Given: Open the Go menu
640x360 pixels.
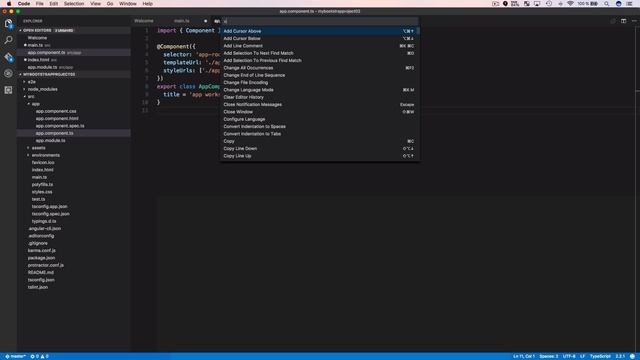Looking at the screenshot, I should tap(110, 4).
